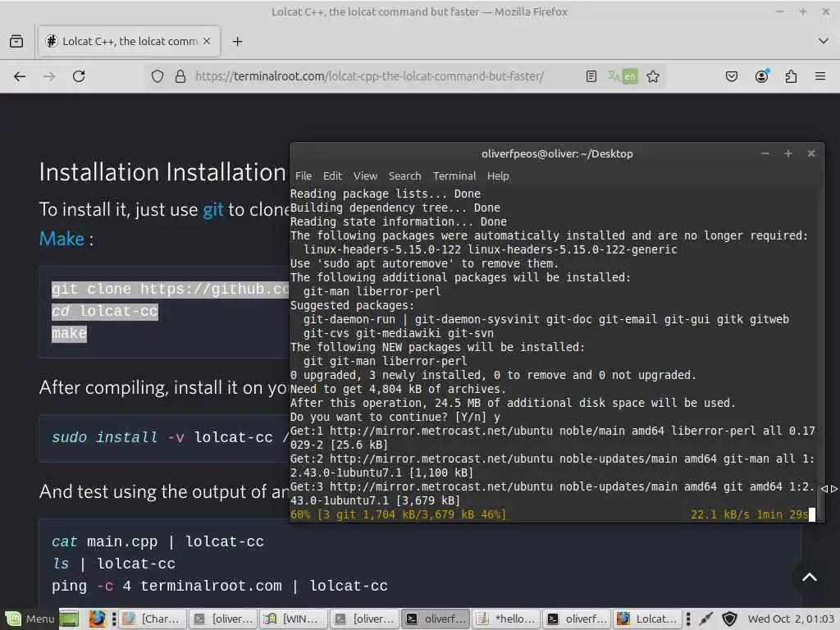Open terminal Help menu
The image size is (840, 630).
click(x=498, y=176)
